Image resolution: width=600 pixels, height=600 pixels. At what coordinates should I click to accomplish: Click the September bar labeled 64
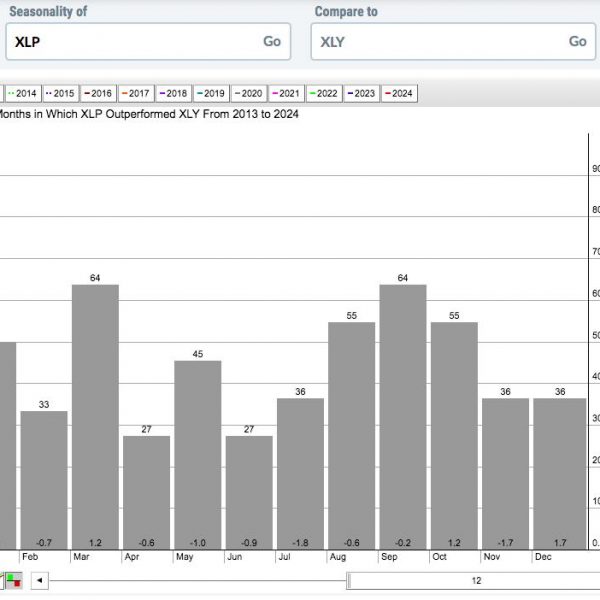click(403, 417)
